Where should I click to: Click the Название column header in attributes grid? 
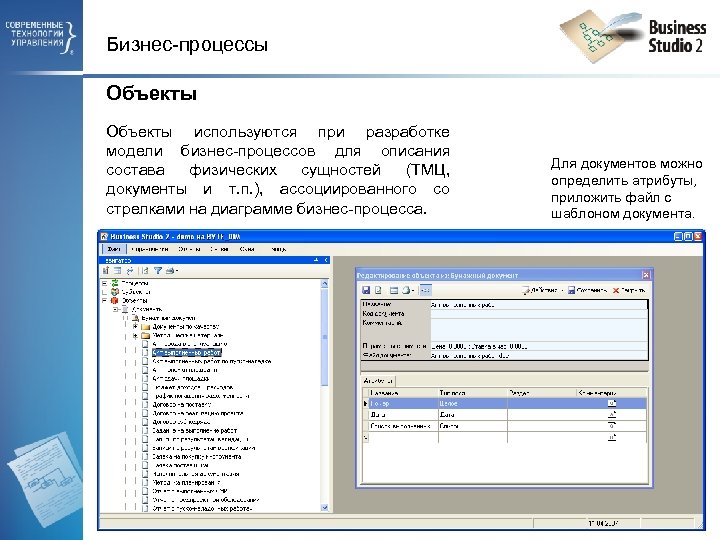pyautogui.click(x=403, y=393)
